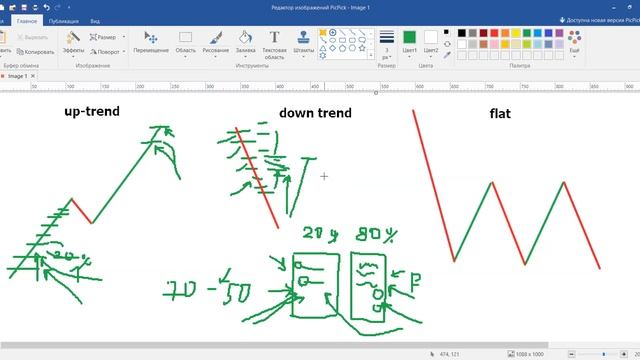Open the Эффекты magic wand tool
640x360 pixels.
click(x=73, y=42)
